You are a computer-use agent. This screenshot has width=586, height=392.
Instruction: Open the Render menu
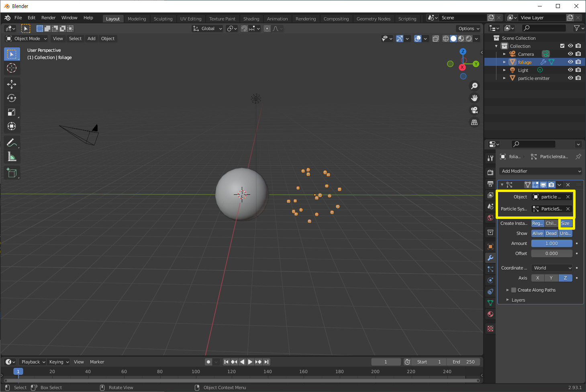(x=48, y=18)
